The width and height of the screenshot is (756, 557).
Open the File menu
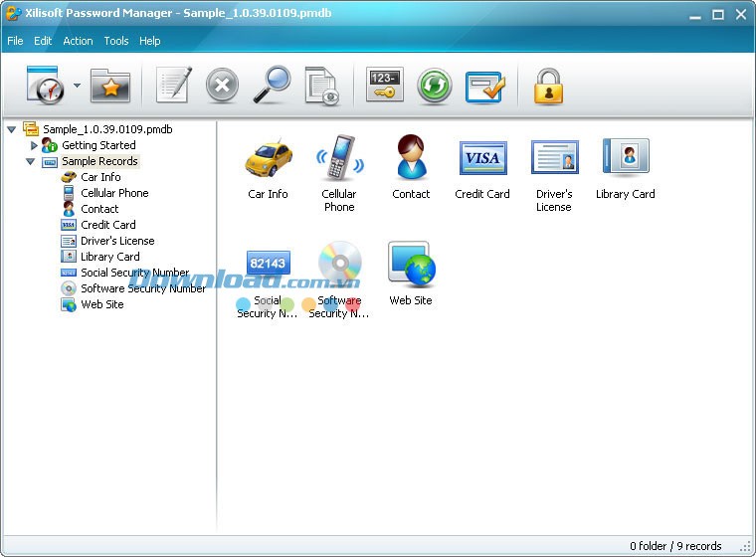[15, 41]
